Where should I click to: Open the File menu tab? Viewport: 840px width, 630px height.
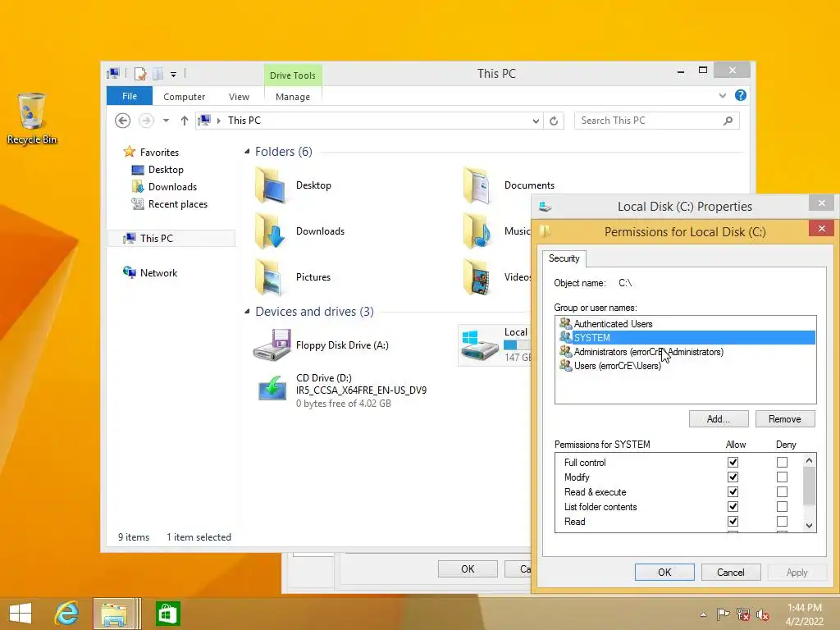click(x=130, y=96)
